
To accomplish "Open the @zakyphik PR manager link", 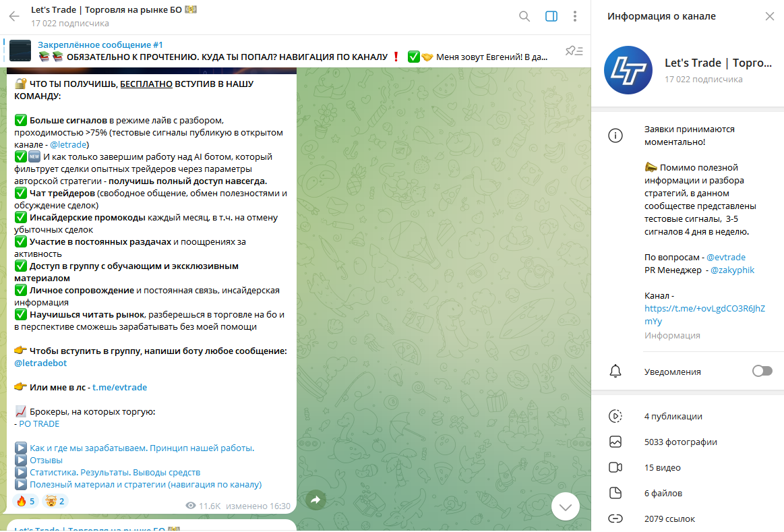I will click(732, 270).
